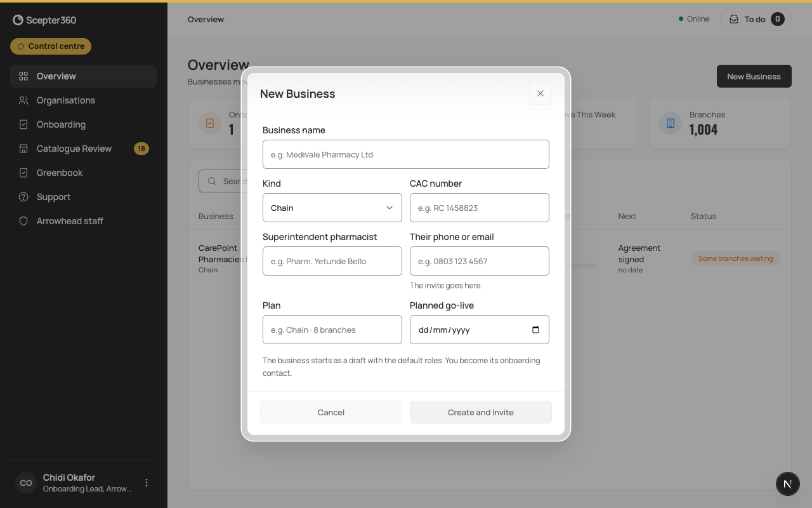
Task: Click the 'Agreement signed' cell
Action: tap(639, 253)
